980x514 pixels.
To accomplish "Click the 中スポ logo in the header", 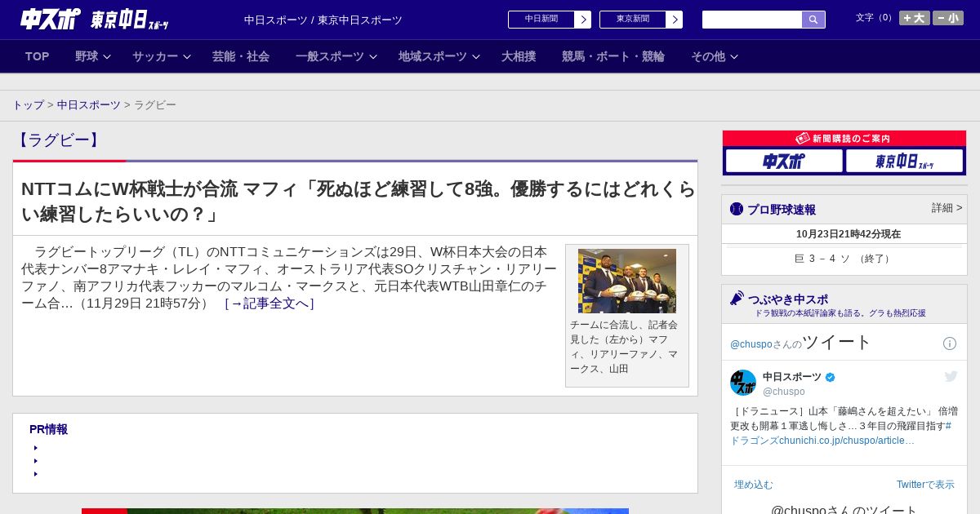I will tap(51, 19).
